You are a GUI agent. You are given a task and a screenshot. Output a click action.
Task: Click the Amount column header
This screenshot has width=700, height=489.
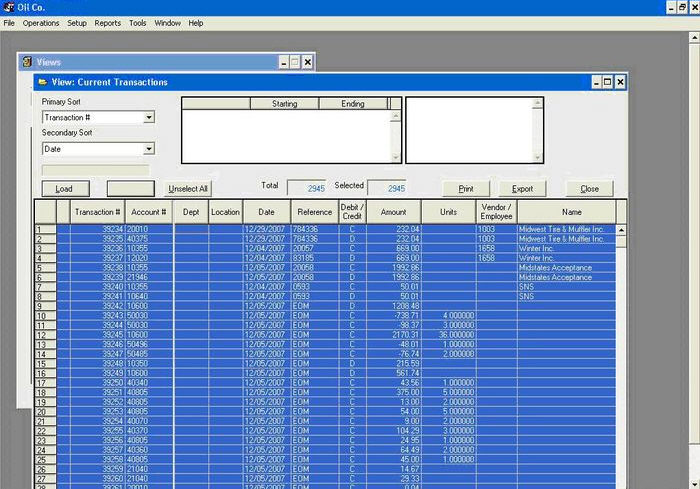point(393,212)
